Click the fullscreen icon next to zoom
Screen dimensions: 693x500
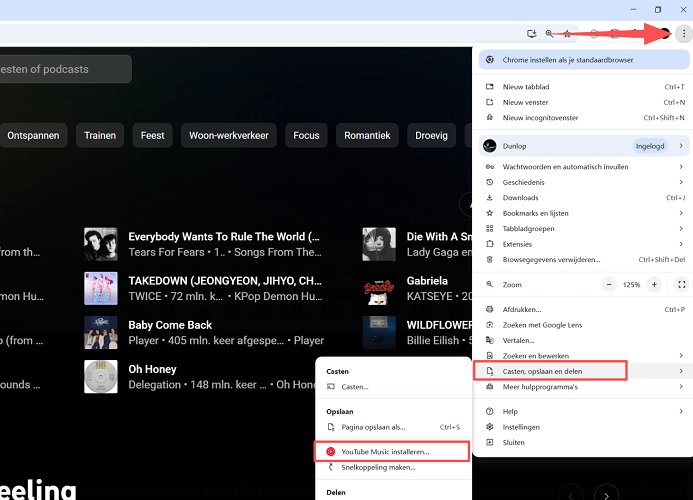coord(682,285)
